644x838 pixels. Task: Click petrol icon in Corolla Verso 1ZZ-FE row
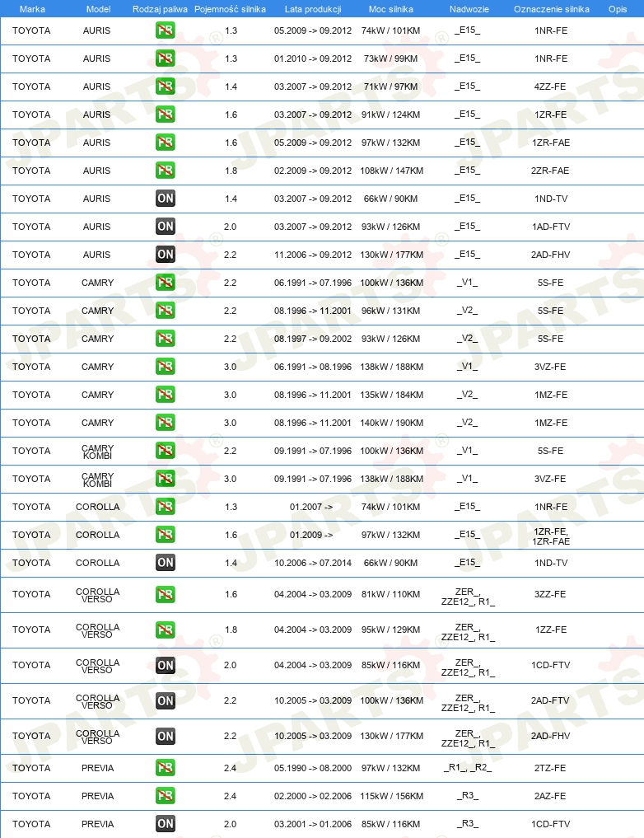(165, 630)
